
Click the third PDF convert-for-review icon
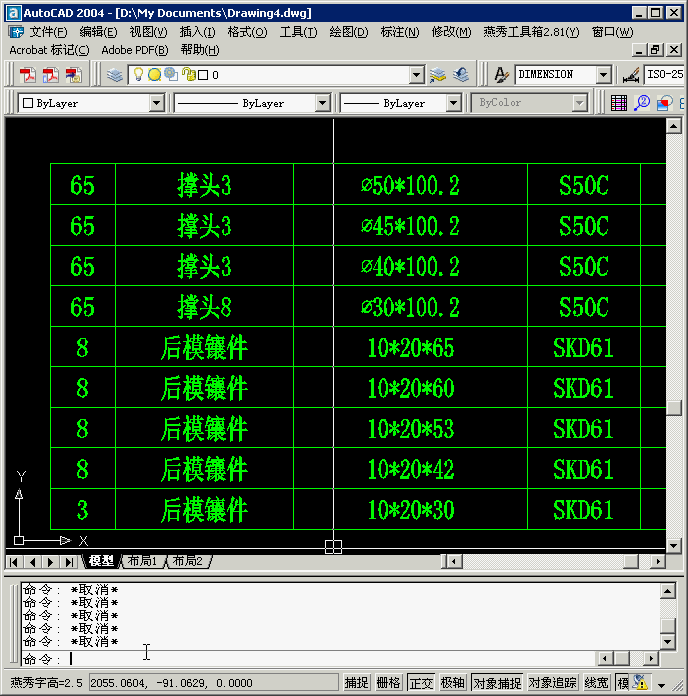73,75
